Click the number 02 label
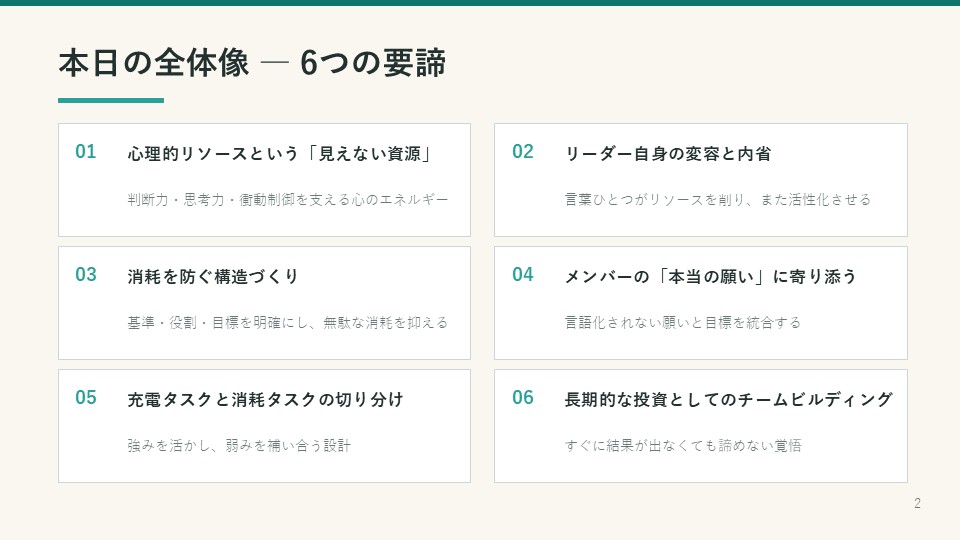This screenshot has width=960, height=540. 523,152
